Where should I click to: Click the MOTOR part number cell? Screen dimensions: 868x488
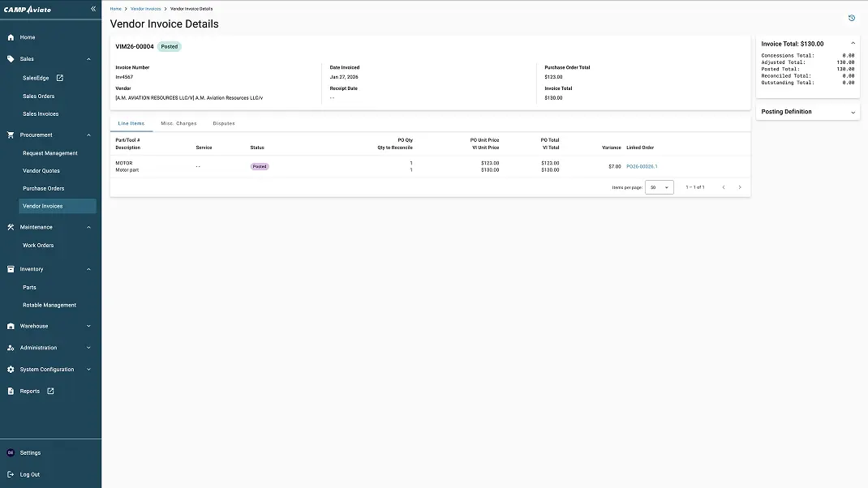point(124,163)
